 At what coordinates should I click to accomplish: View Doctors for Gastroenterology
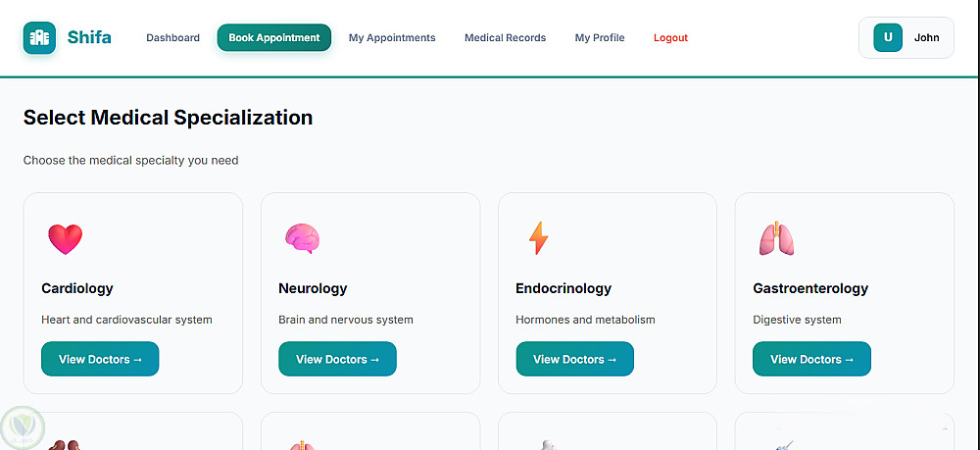pyautogui.click(x=811, y=359)
